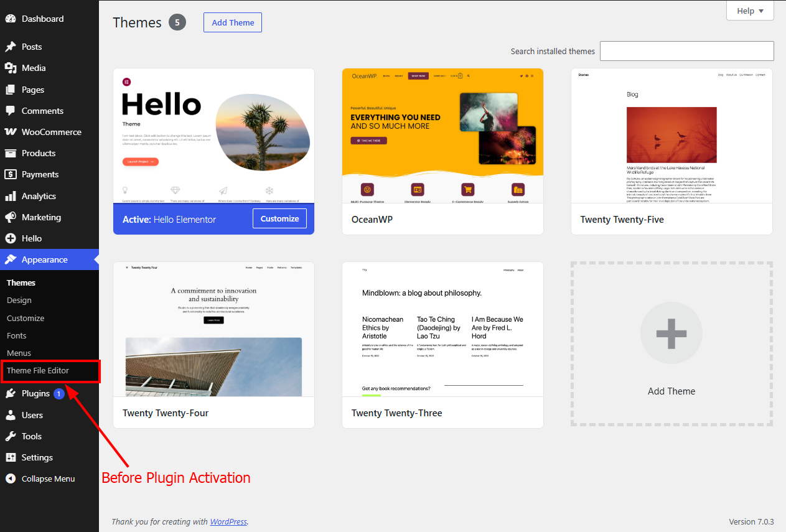
Task: Click the Twenty Twenty-Three theme name
Action: (x=397, y=413)
